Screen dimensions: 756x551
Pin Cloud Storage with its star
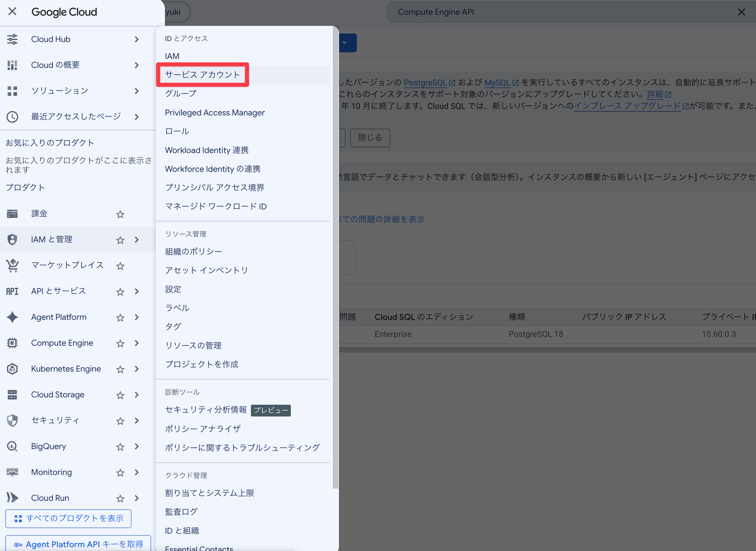pos(120,395)
